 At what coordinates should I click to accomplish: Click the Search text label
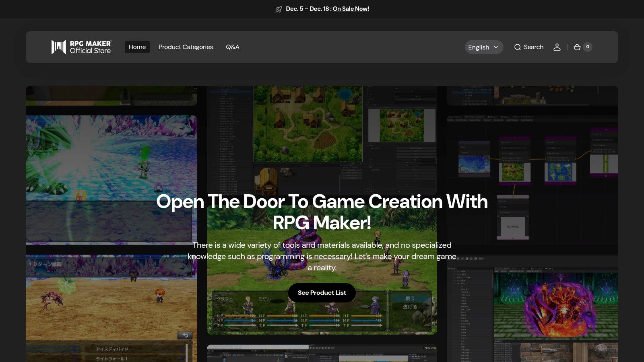(x=534, y=47)
